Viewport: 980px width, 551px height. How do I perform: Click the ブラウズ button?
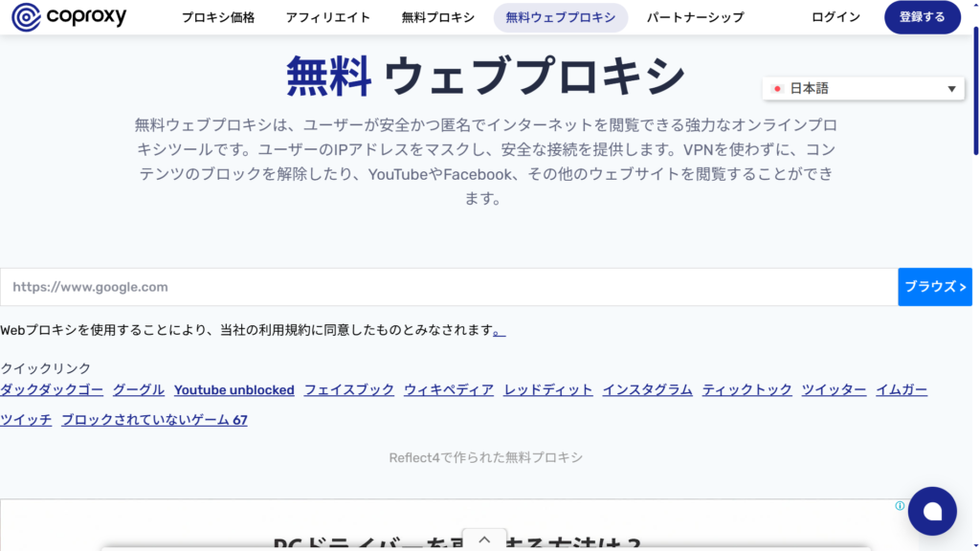click(x=934, y=287)
